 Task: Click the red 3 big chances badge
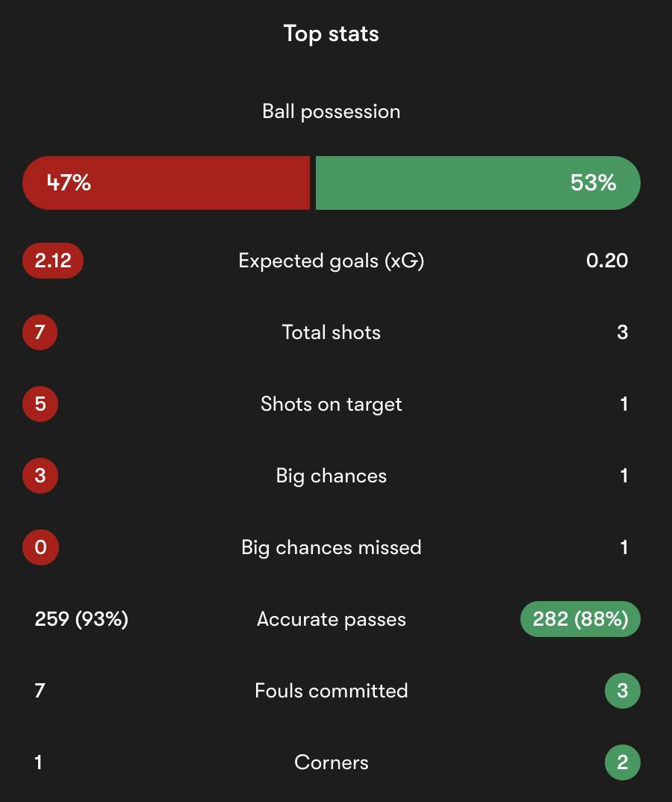click(x=40, y=476)
